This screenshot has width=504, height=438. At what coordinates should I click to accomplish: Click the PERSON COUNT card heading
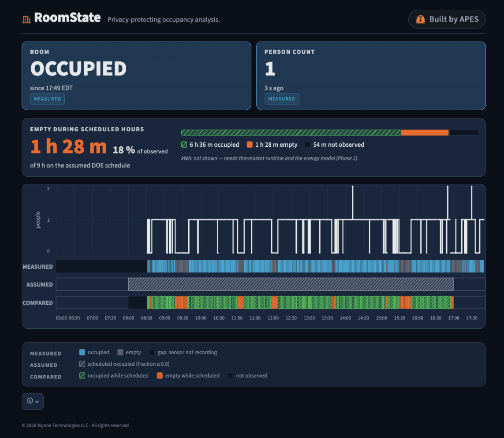tap(290, 52)
